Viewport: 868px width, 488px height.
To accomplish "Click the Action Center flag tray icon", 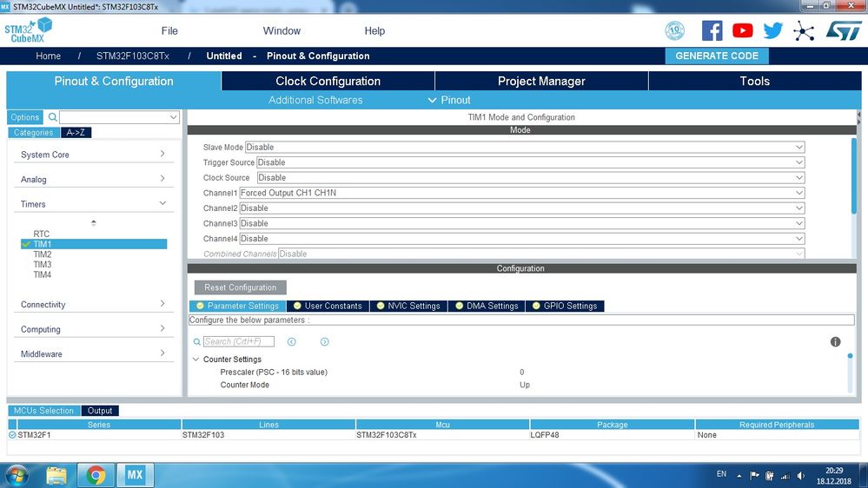I will click(x=754, y=476).
